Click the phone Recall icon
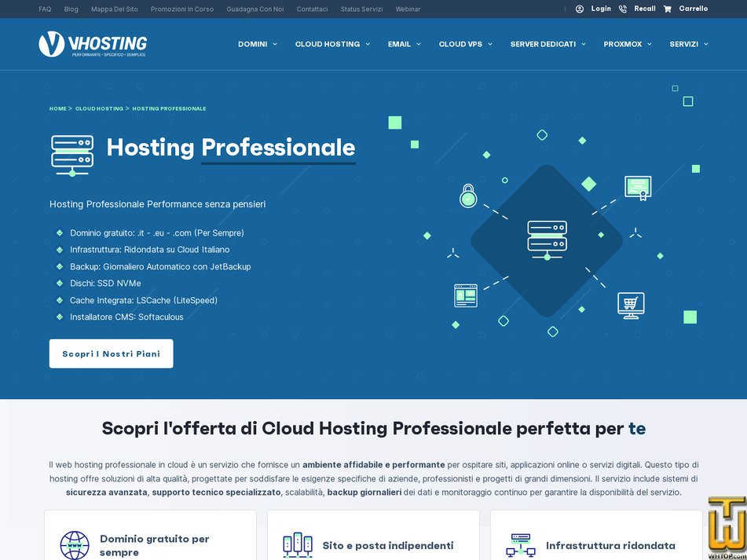Image resolution: width=747 pixels, height=560 pixels. pos(621,9)
